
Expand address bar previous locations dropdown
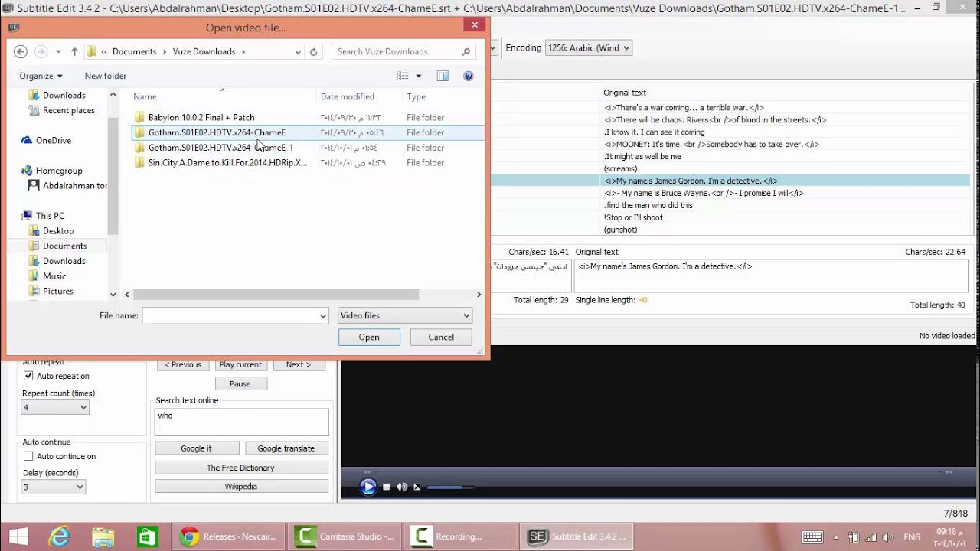pos(298,51)
